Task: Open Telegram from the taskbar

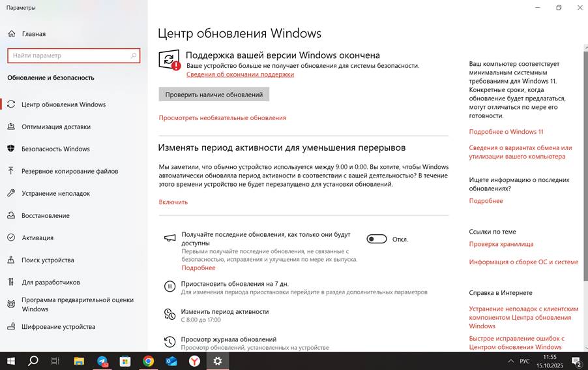Action: tap(102, 360)
